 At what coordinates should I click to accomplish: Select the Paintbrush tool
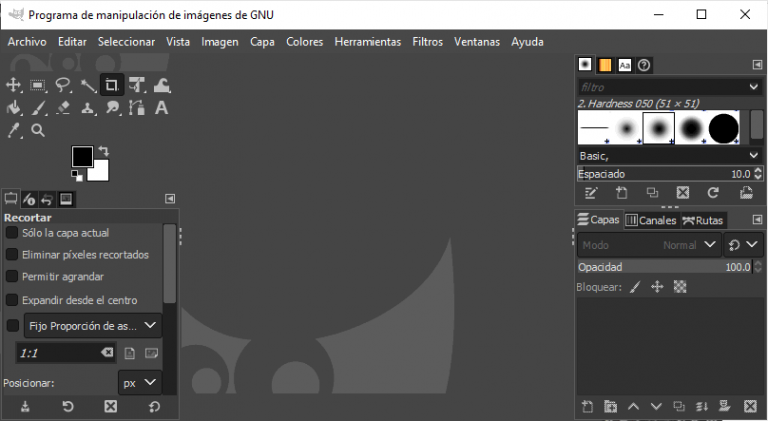pos(38,108)
